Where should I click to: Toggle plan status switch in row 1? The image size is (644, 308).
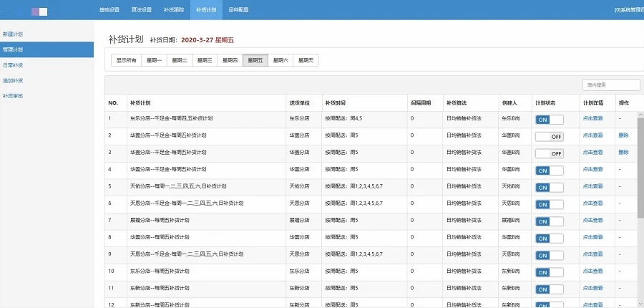(549, 120)
